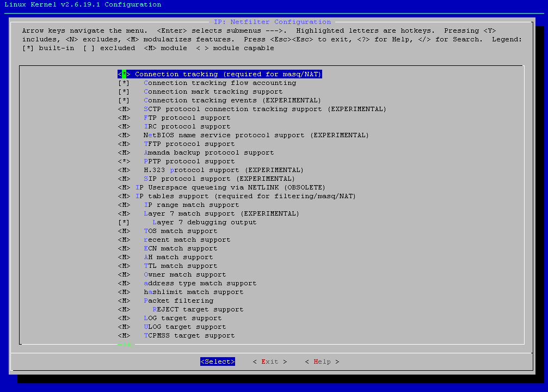Select Connection tracking (required for masq/NAT) entry

point(219,74)
